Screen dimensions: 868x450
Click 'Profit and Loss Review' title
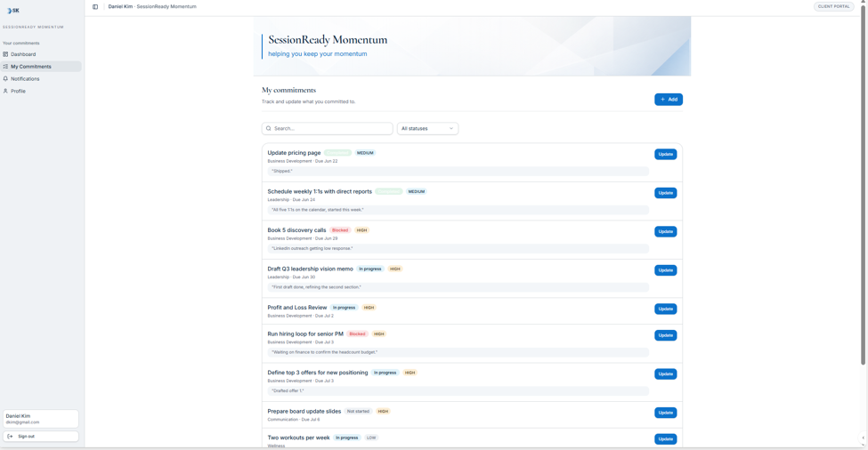(x=297, y=308)
